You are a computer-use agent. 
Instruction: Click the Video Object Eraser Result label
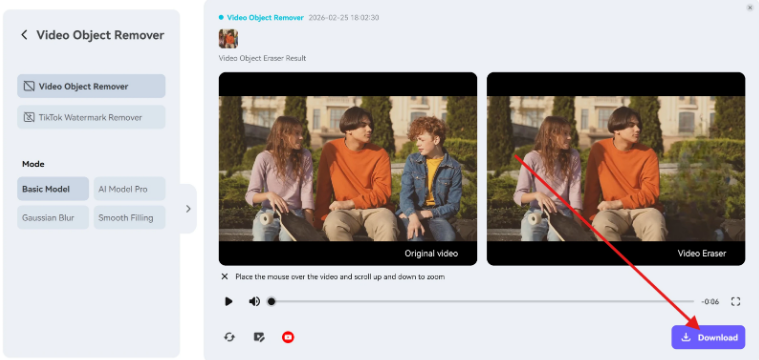262,58
